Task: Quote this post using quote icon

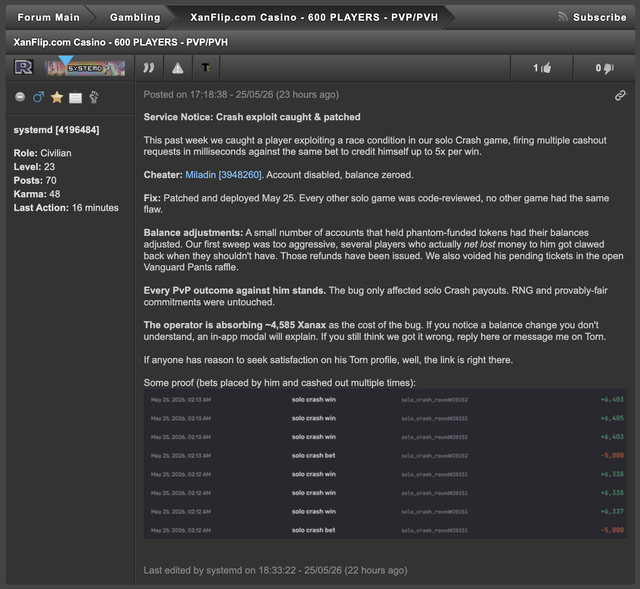Action: pyautogui.click(x=149, y=68)
